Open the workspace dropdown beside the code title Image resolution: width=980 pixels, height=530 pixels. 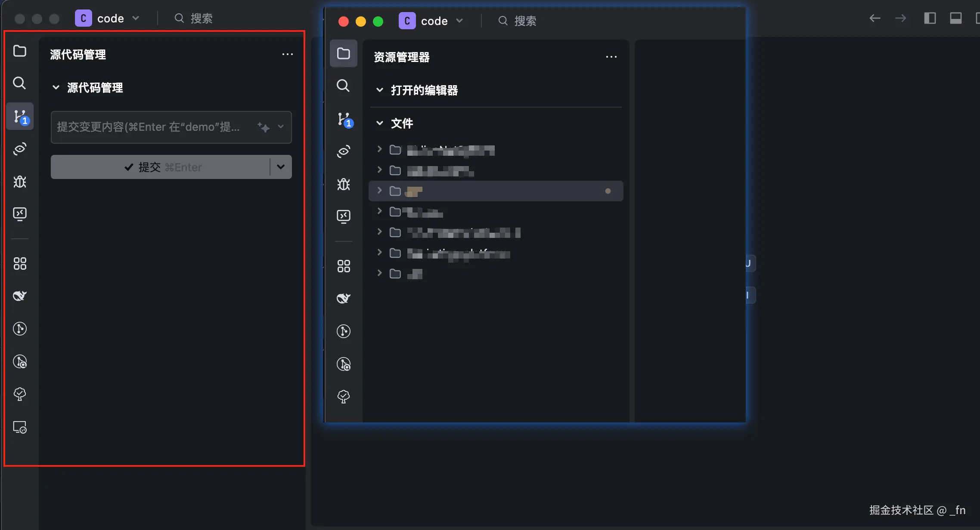(x=136, y=18)
